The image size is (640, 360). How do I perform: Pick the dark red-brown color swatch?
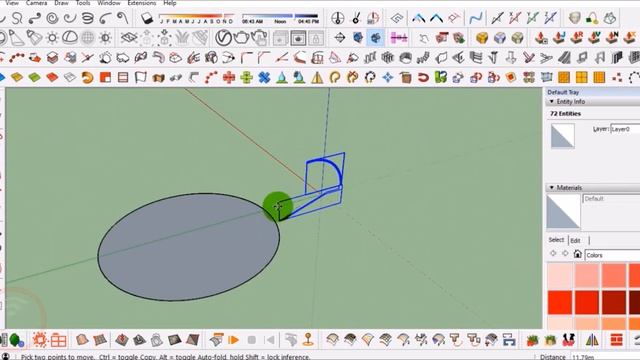coord(613,302)
